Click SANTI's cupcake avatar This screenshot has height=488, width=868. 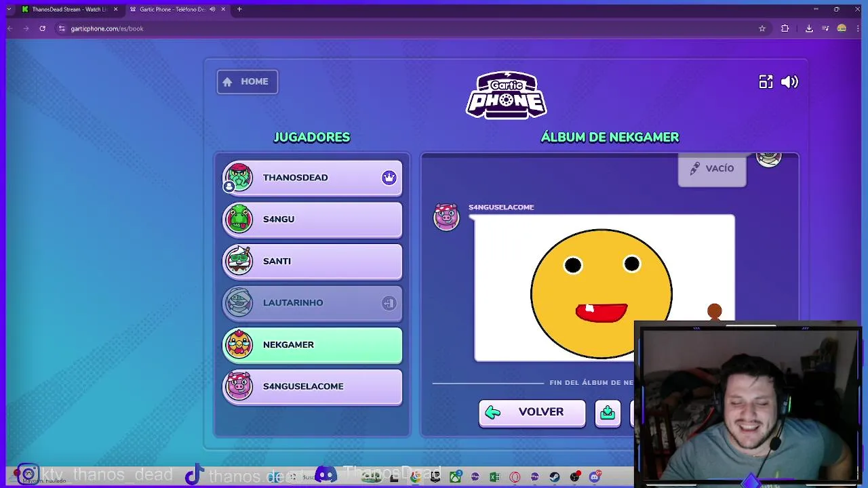[x=239, y=261]
